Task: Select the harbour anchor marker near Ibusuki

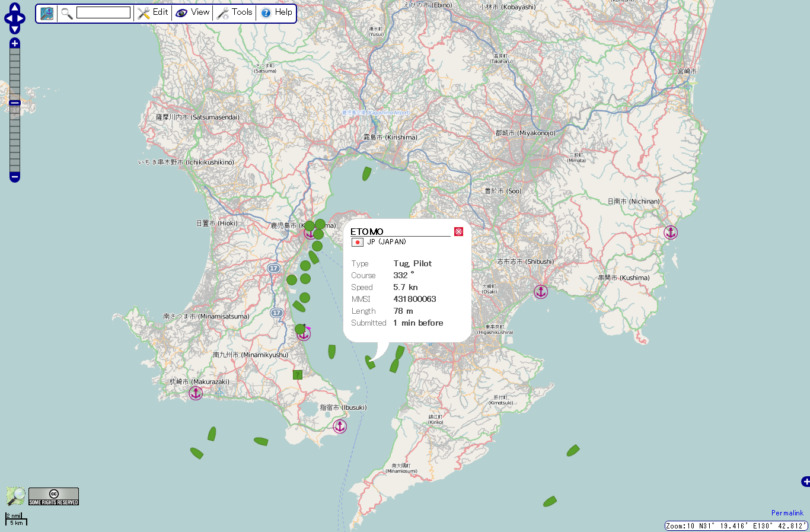Action: [x=340, y=426]
